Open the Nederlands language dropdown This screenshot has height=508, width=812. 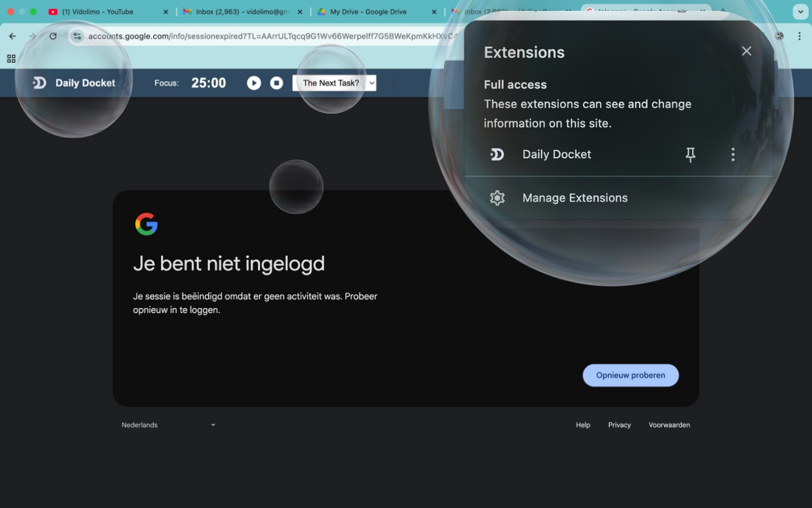(x=169, y=425)
